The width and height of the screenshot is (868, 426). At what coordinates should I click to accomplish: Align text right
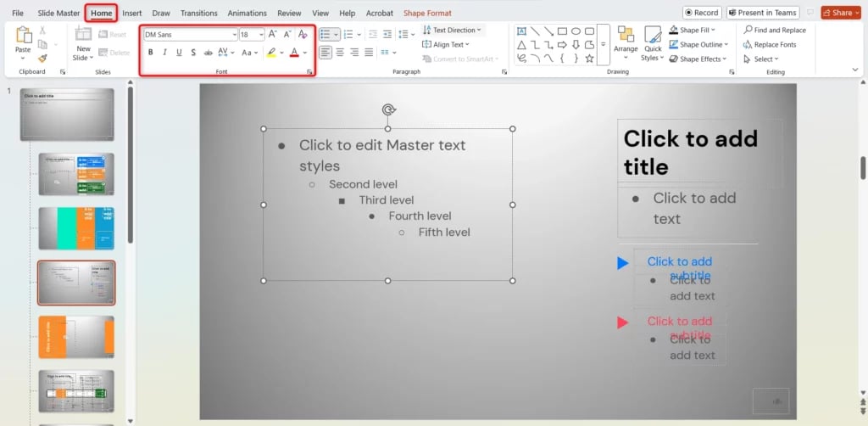coord(354,53)
